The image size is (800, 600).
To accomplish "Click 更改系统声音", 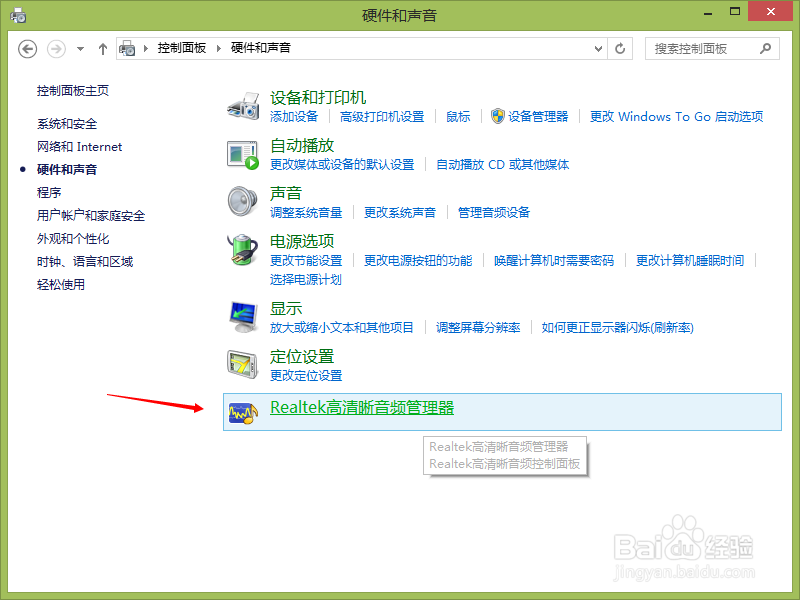I will [400, 212].
